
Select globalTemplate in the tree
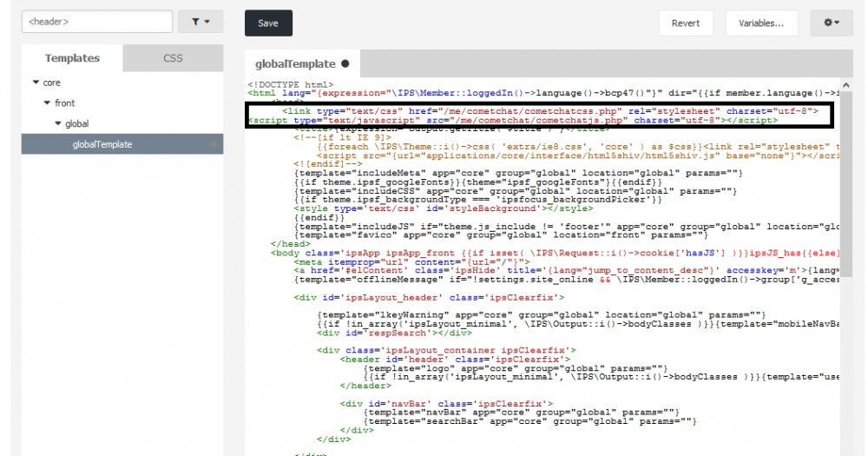[102, 144]
